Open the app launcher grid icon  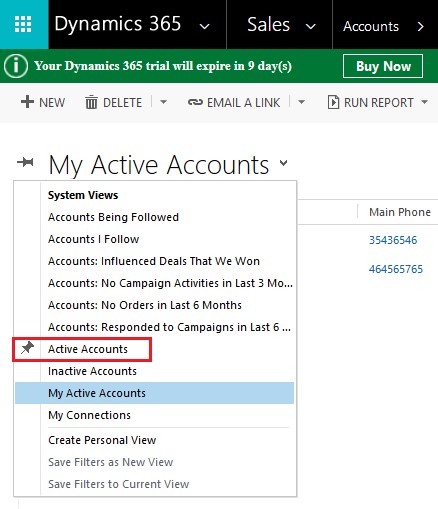[23, 24]
